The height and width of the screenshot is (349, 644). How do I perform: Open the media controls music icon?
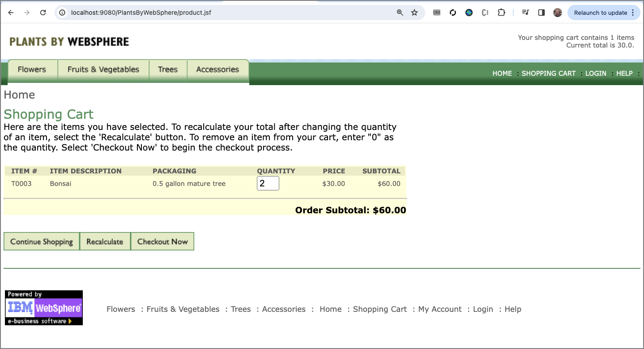click(x=526, y=13)
